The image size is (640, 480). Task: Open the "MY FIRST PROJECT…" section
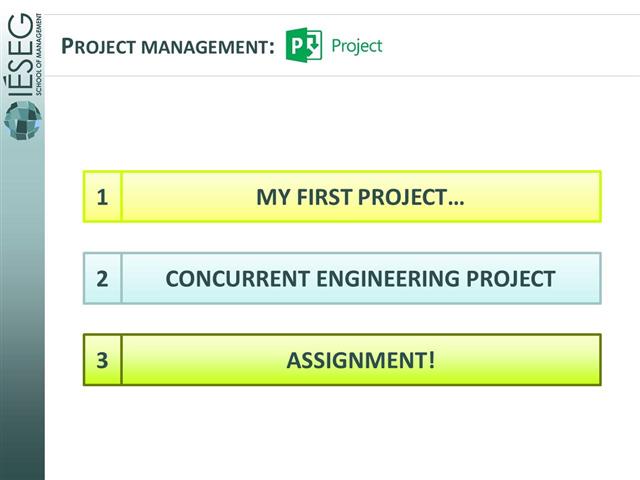[x=360, y=196]
